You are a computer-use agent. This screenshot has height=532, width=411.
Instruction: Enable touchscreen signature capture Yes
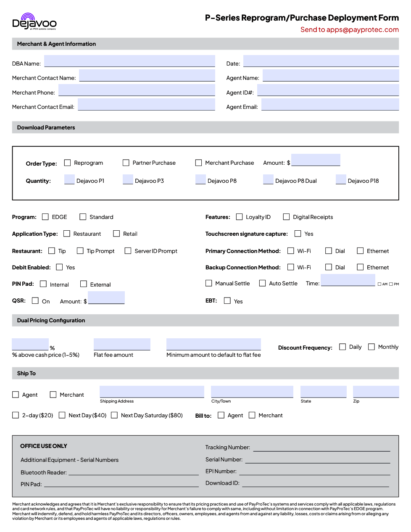coord(298,234)
